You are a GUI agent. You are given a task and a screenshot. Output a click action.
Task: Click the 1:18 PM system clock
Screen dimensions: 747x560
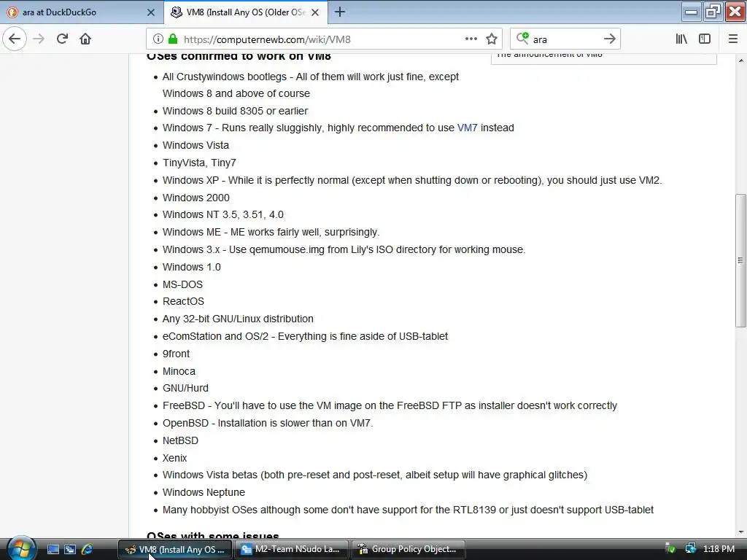[719, 548]
